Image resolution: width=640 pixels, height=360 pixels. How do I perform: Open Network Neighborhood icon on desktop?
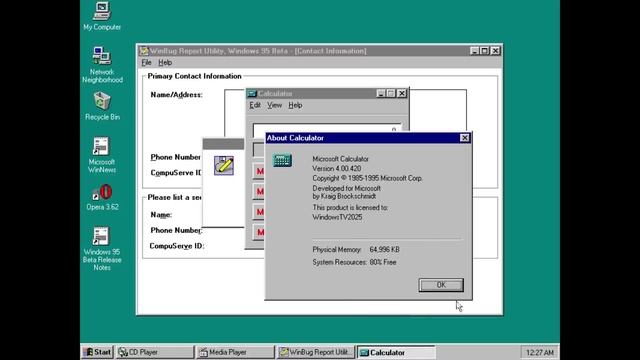(102, 65)
